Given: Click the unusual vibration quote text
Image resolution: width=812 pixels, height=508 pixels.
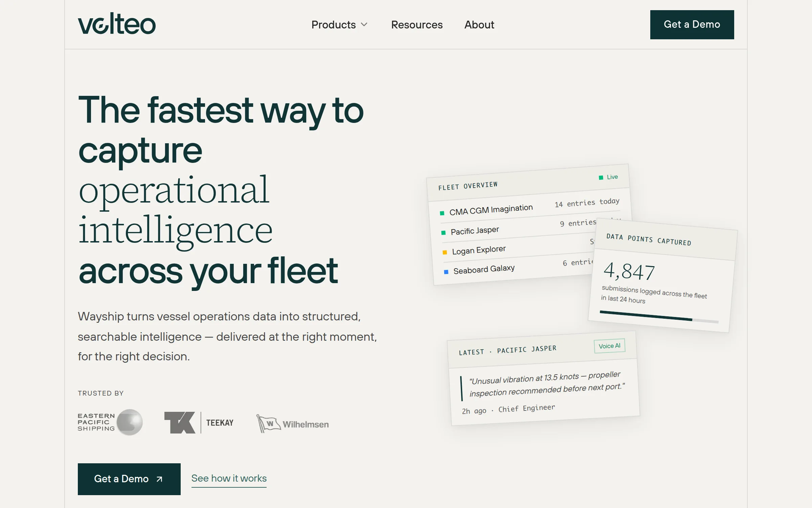Looking at the screenshot, I should 547,384.
